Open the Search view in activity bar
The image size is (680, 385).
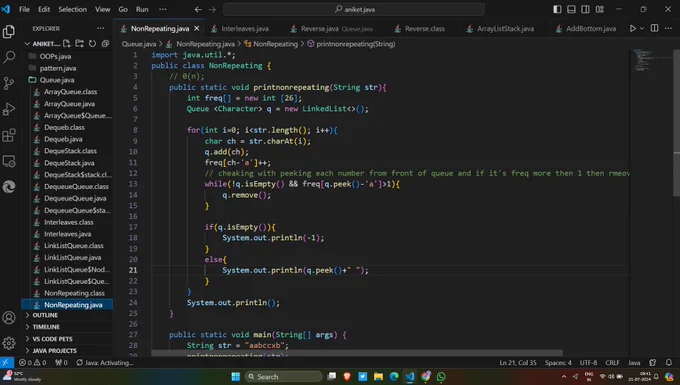[x=9, y=57]
